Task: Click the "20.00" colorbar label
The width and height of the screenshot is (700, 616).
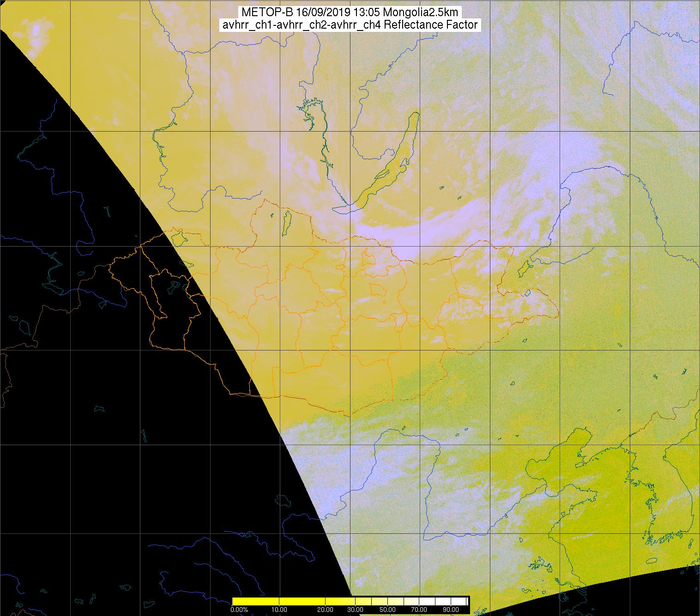Action: 326,610
